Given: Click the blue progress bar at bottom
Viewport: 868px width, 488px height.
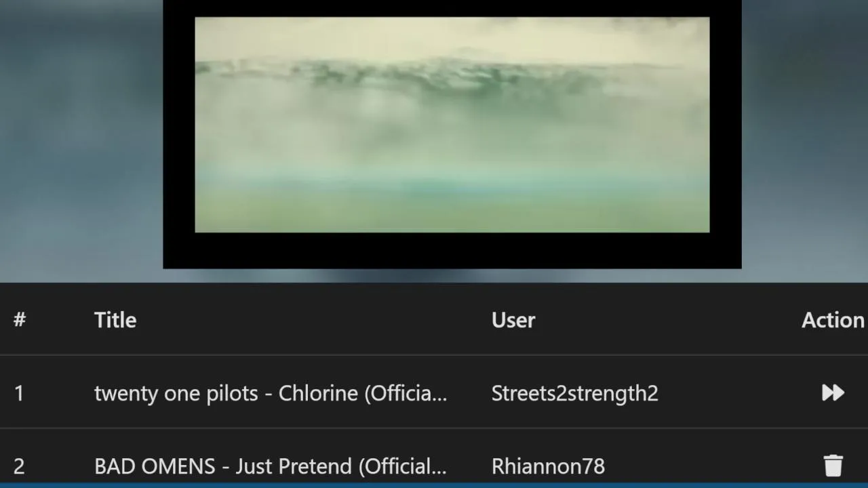Looking at the screenshot, I should [x=434, y=485].
